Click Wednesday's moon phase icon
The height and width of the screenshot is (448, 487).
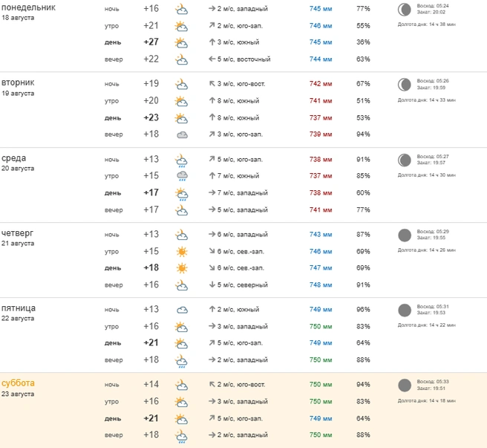[405, 160]
